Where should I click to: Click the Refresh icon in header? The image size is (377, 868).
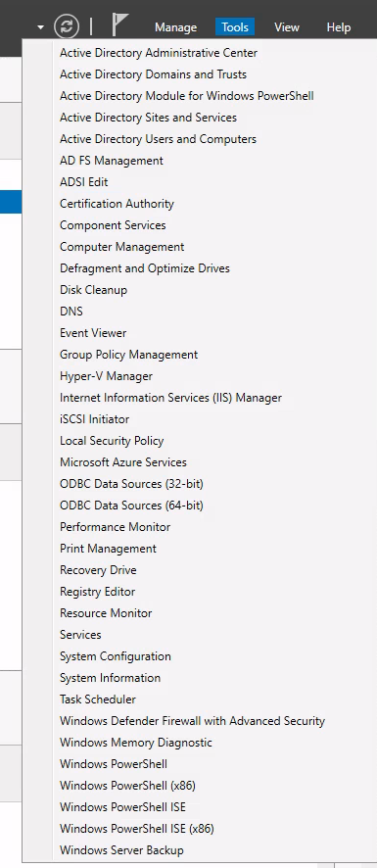(67, 26)
